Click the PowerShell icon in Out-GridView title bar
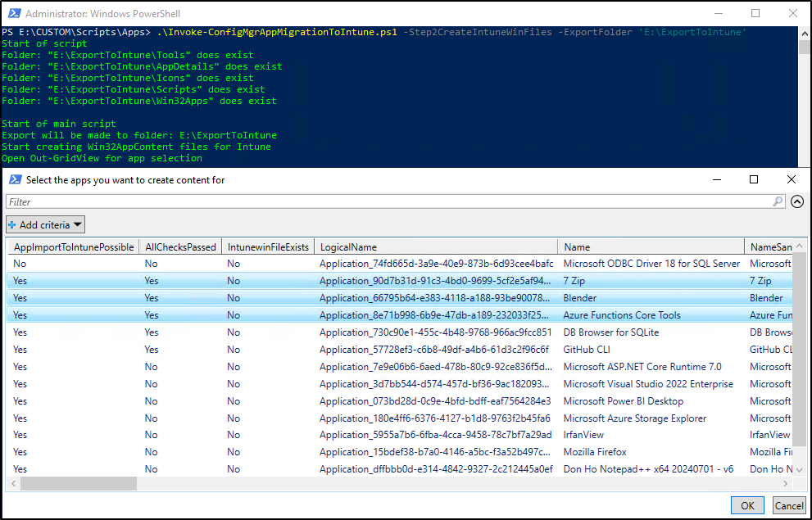This screenshot has width=812, height=520. (16, 180)
